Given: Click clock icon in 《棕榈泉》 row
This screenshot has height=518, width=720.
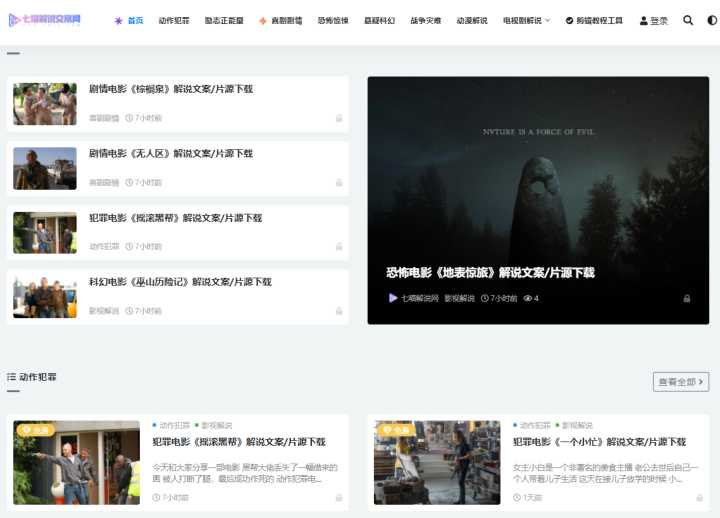Looking at the screenshot, I should point(129,118).
